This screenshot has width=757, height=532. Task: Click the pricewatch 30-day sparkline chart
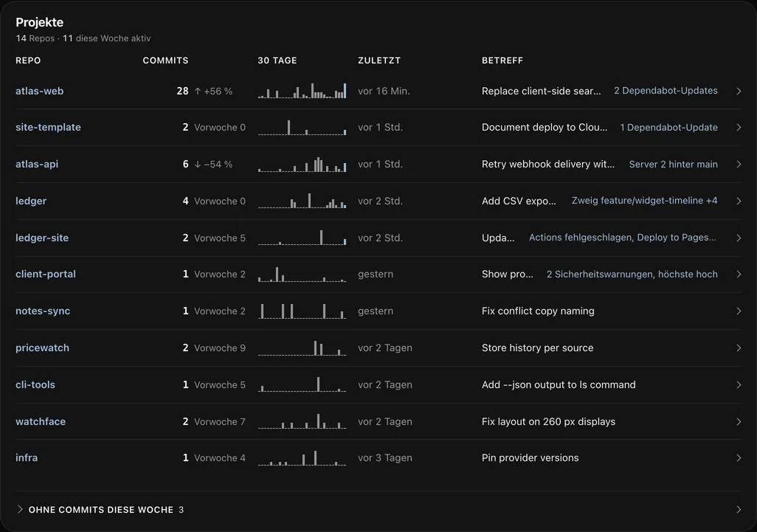pos(303,348)
